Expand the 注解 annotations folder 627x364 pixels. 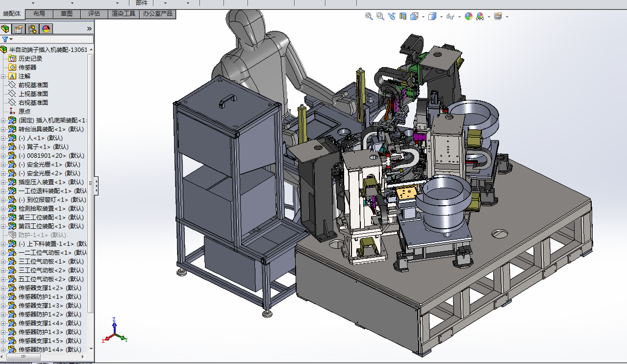point(3,76)
